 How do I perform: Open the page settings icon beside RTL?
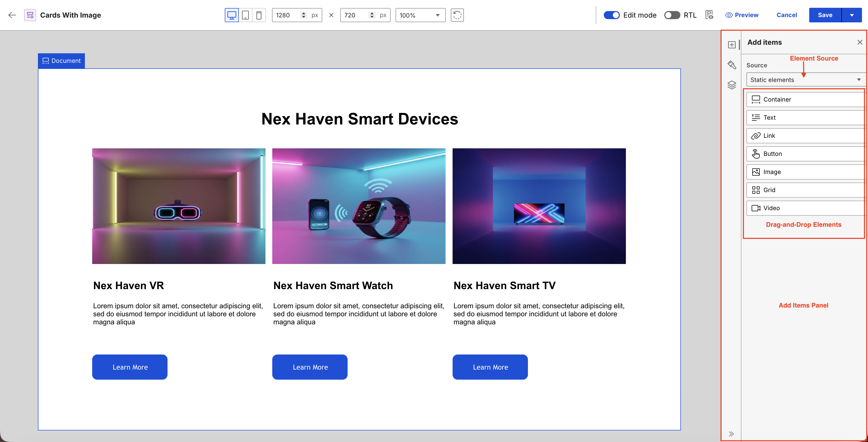coord(709,15)
